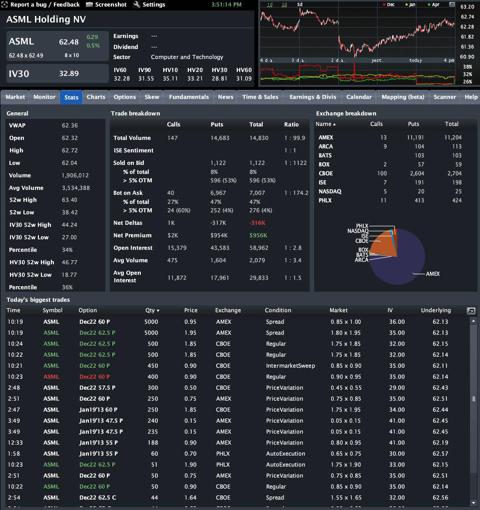Toggle Apr expiry line in chart legend
The height and width of the screenshot is (510, 480).
point(434,5)
